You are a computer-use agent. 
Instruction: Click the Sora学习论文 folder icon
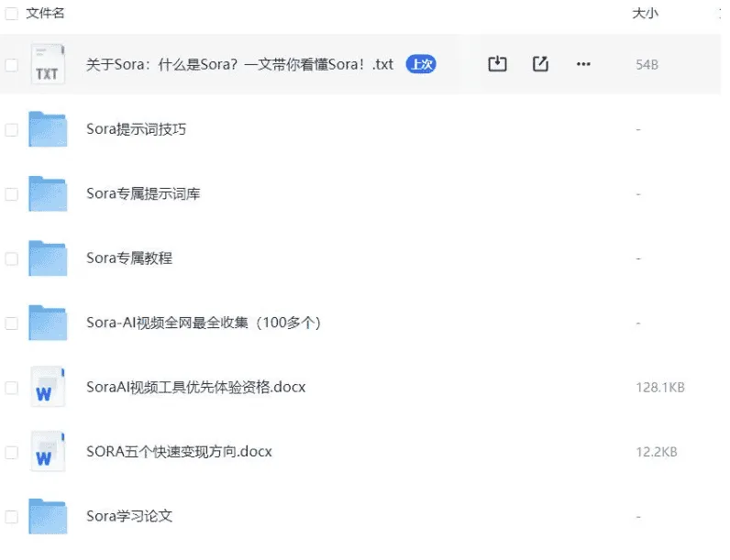click(48, 516)
